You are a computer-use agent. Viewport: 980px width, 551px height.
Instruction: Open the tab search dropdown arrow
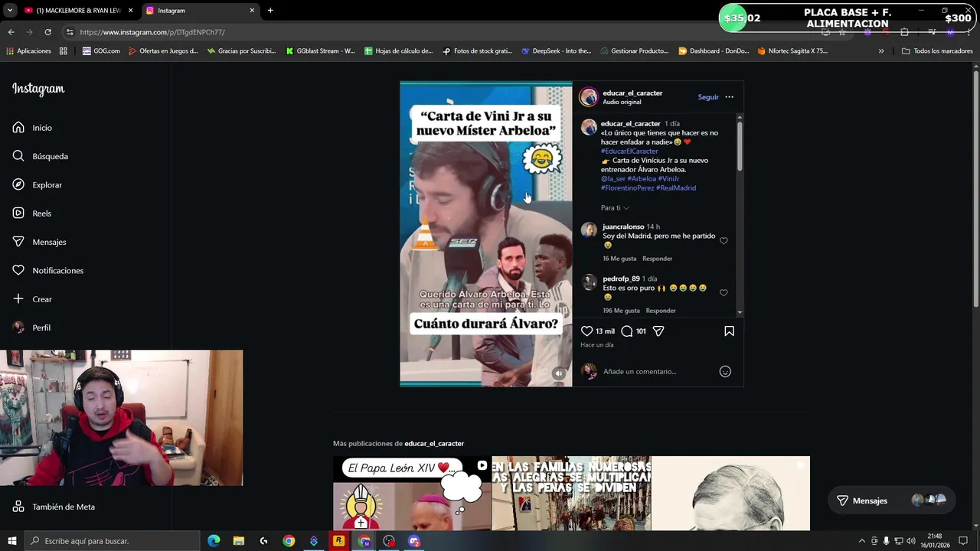pos(9,11)
